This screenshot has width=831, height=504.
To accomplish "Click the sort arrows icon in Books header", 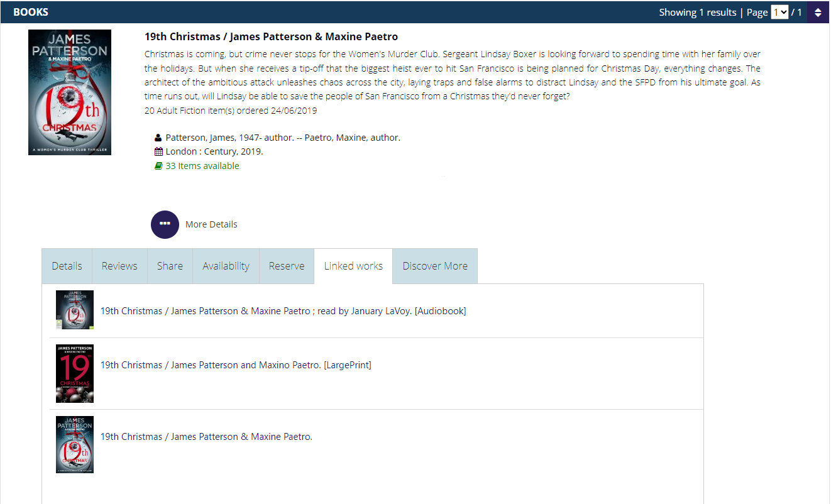I will click(818, 12).
